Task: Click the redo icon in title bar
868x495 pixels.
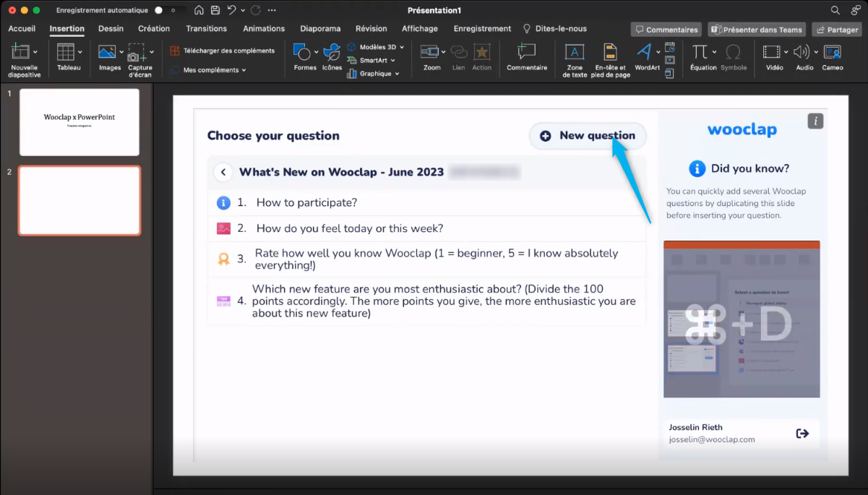Action: [x=255, y=10]
